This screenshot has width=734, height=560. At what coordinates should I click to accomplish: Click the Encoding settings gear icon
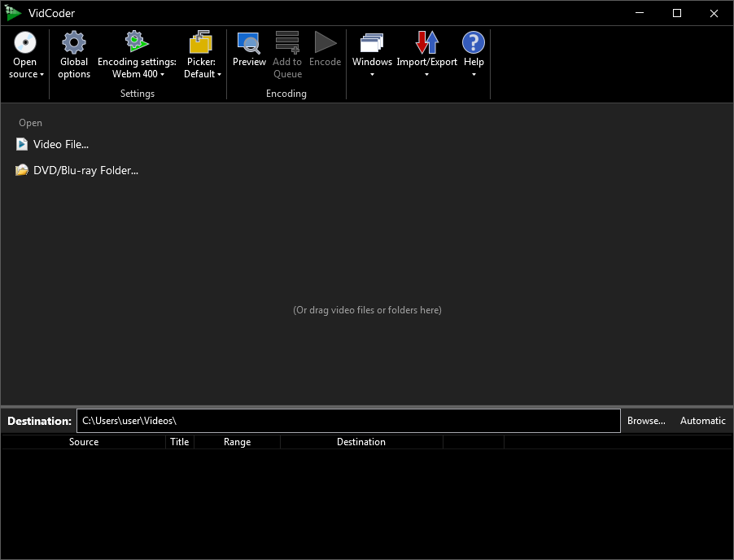click(137, 42)
